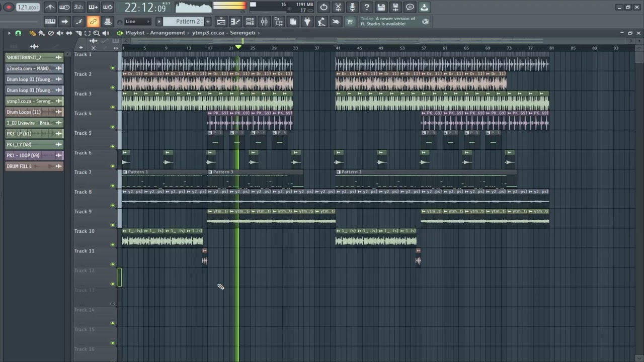Toggle the playlist snap magnet
This screenshot has width=644, height=362.
coord(18,33)
